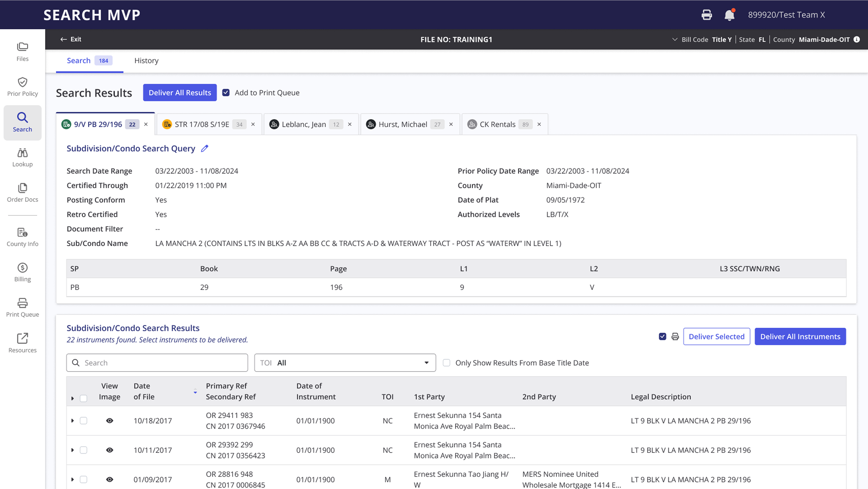This screenshot has width=868, height=489.
Task: Enable Only Show Results From Base Title Date
Action: [446, 362]
